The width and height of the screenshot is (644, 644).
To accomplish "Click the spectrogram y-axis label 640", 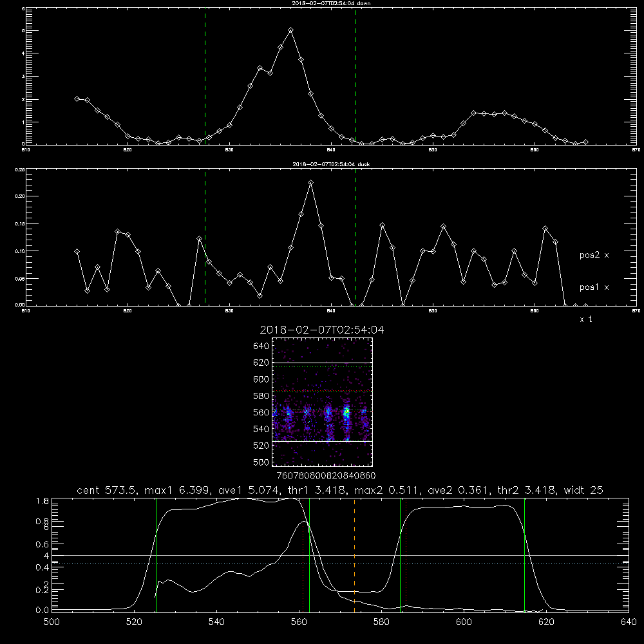I will 261,346.
